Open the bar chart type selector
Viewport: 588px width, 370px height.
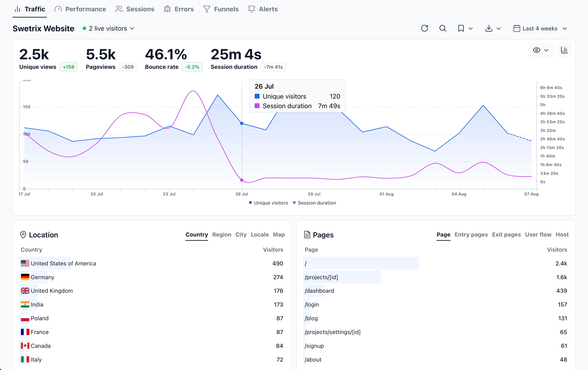click(564, 50)
